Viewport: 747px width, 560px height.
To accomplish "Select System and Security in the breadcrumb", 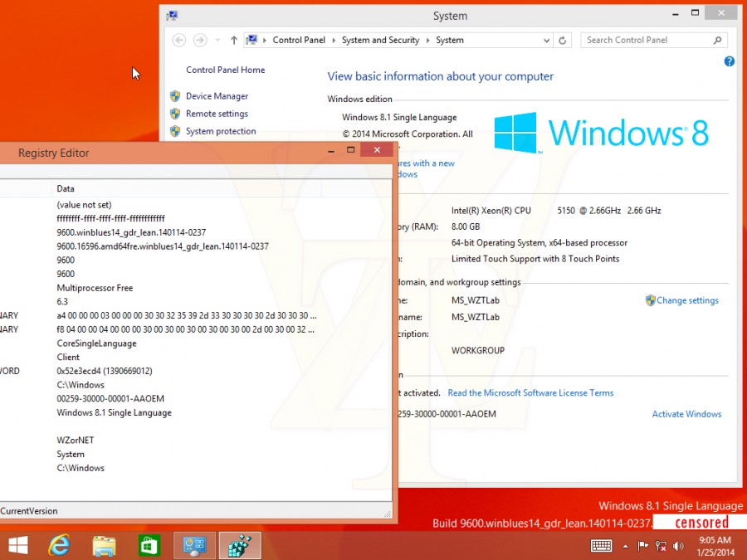I will tap(380, 40).
